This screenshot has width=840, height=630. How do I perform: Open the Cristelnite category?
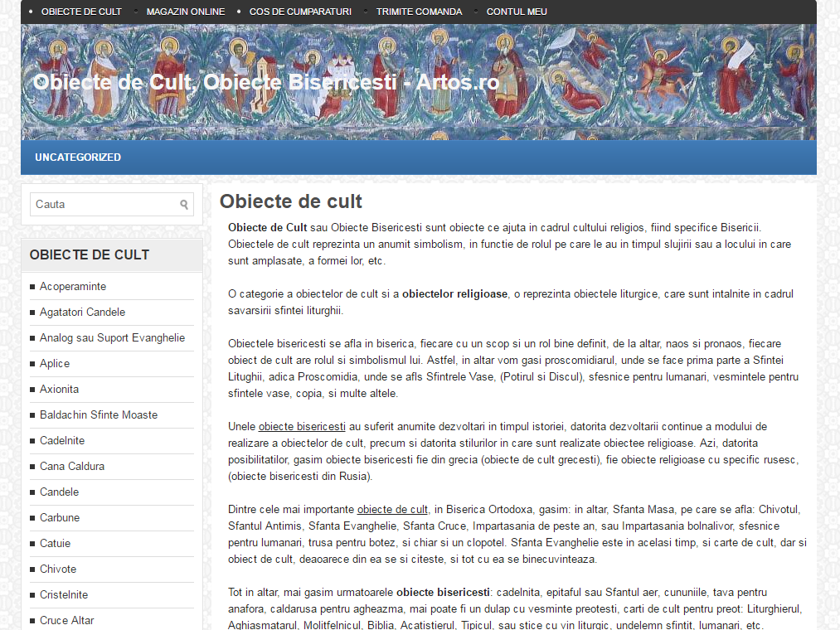(64, 595)
